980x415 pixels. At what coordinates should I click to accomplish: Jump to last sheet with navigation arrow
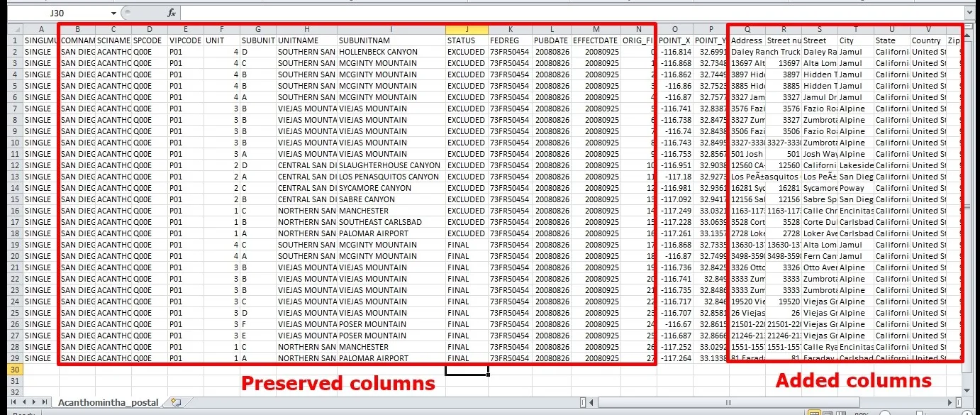pos(45,402)
